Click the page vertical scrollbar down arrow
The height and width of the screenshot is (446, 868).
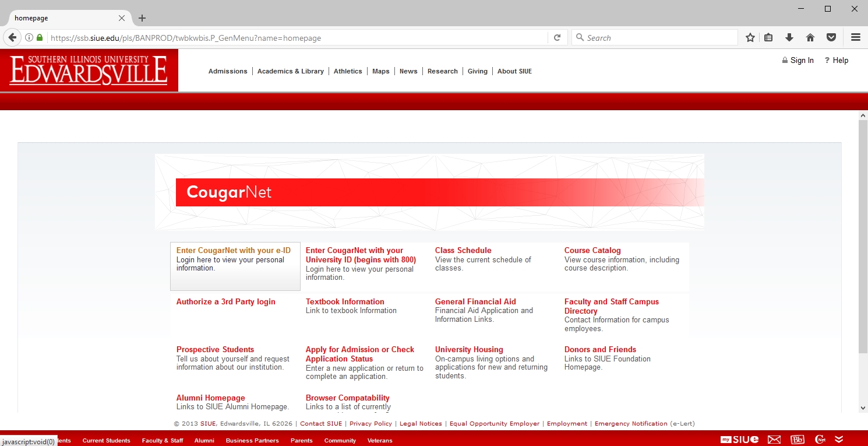pos(863,408)
